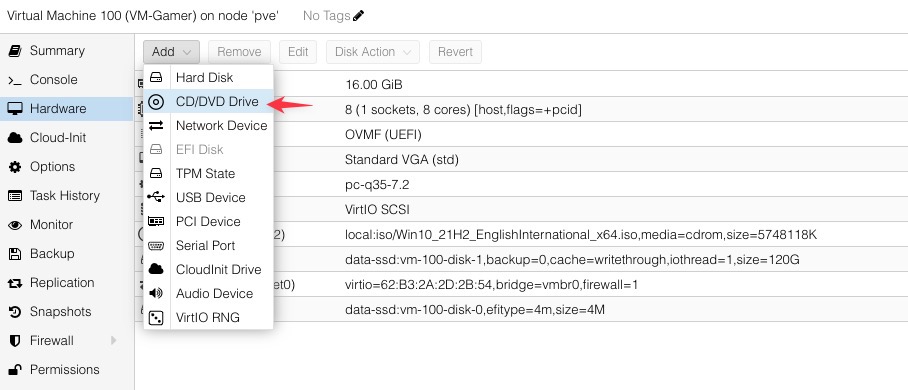View Task History section
Viewport: 908px width, 390px height.
click(x=67, y=196)
